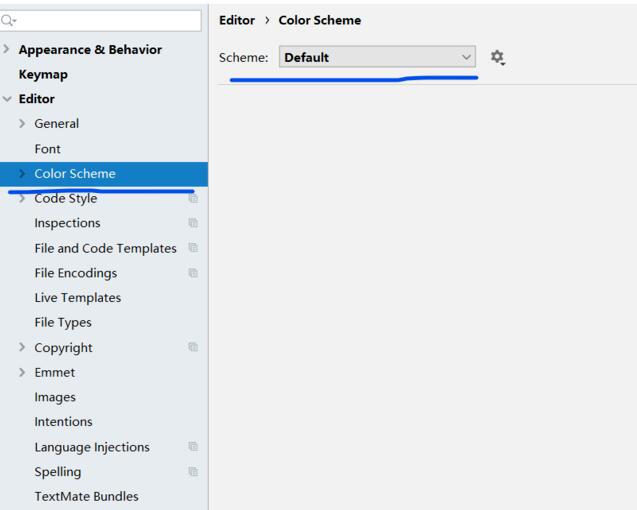Image resolution: width=637 pixels, height=510 pixels.
Task: Click the project-level icon beside Code Style
Action: (x=193, y=198)
